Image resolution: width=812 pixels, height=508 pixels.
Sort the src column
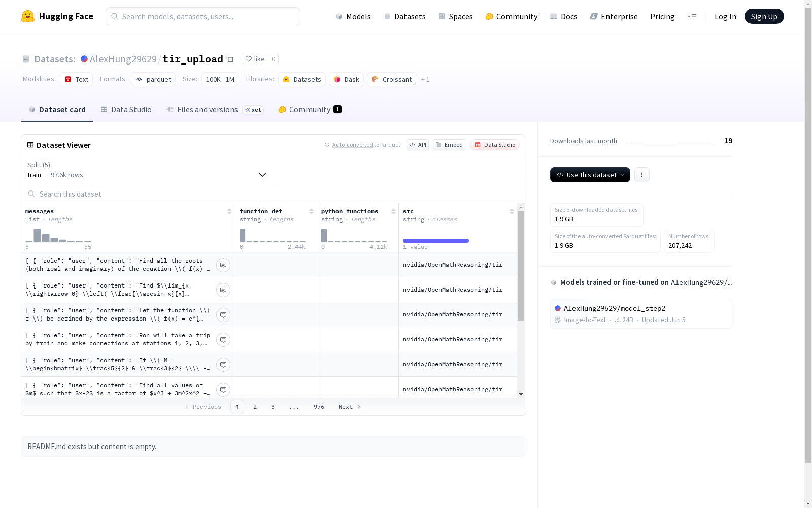click(x=512, y=211)
